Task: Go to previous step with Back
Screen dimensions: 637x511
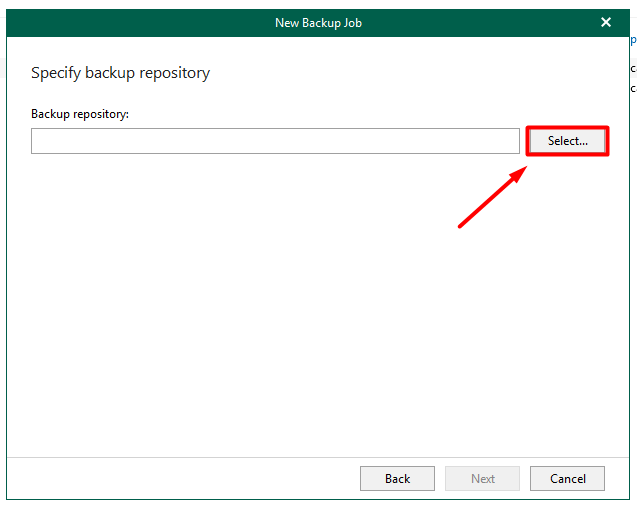Action: (397, 478)
